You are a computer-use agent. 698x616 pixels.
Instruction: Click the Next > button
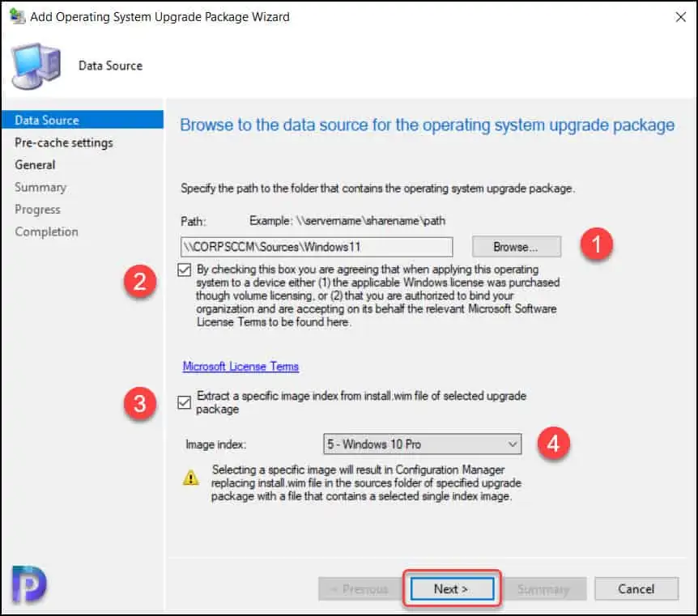coord(452,588)
